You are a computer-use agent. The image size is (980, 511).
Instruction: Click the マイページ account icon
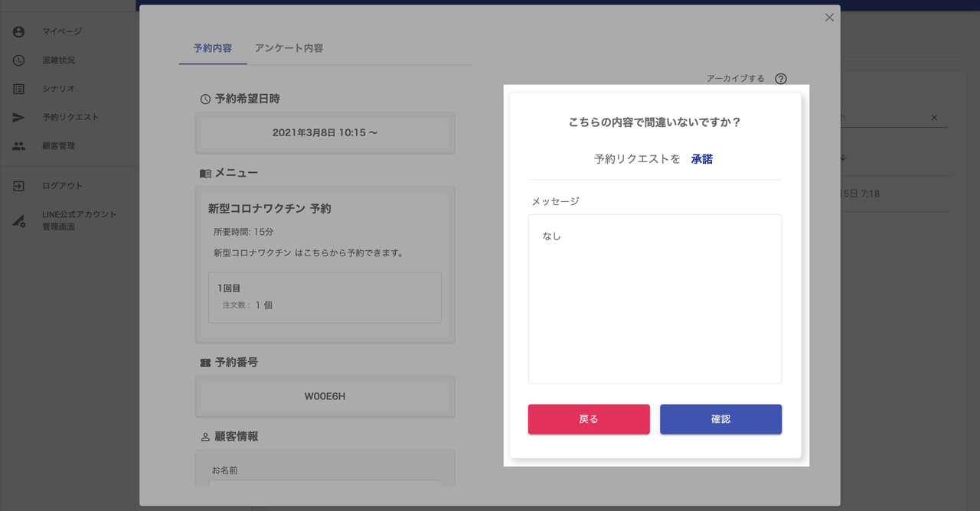[19, 31]
